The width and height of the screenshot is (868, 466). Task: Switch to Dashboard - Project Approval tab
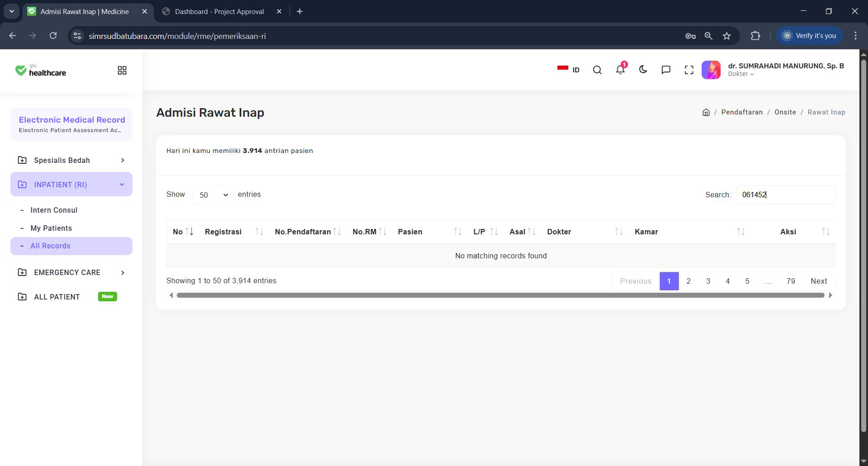tap(219, 12)
